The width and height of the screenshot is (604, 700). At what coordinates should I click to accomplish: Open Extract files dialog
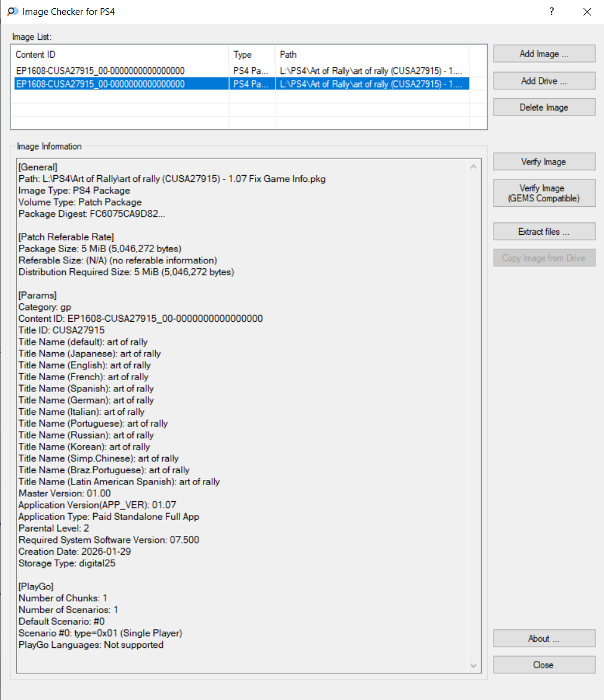click(x=544, y=231)
